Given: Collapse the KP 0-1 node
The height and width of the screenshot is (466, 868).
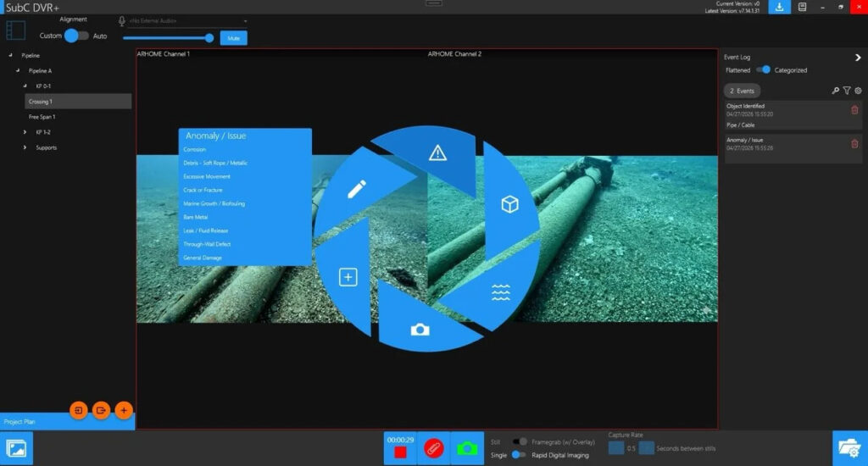Looking at the screenshot, I should tap(25, 86).
